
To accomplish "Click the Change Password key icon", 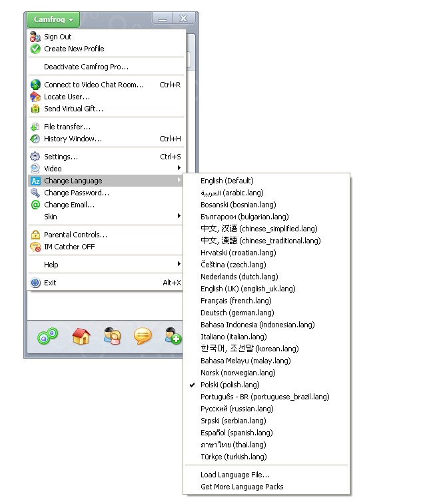I will pyautogui.click(x=35, y=193).
